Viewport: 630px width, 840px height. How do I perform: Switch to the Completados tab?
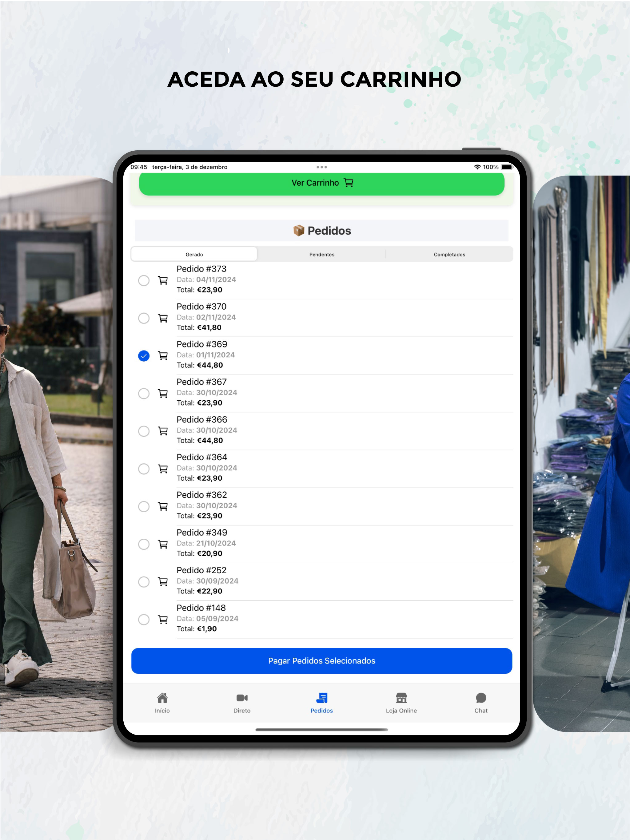pos(449,254)
